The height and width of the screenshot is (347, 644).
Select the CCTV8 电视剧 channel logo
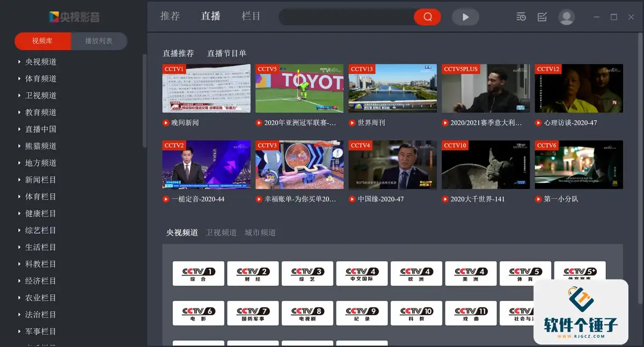(x=308, y=313)
